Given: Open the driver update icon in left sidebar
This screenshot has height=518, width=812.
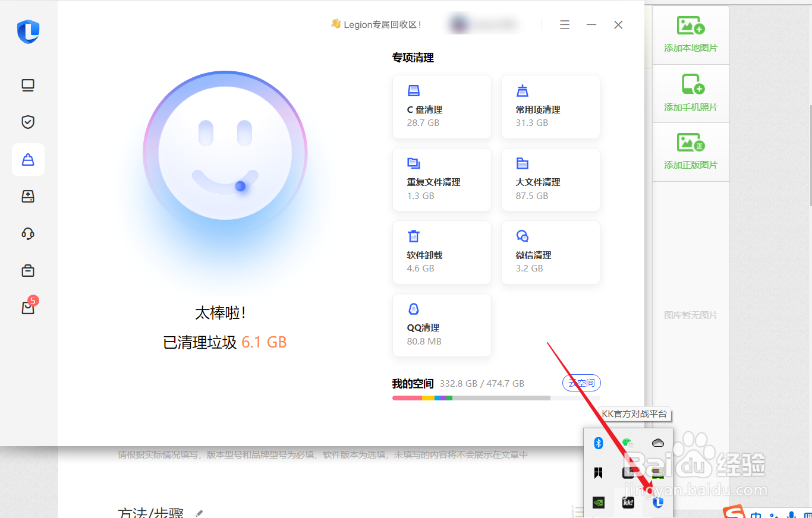Looking at the screenshot, I should 27,196.
